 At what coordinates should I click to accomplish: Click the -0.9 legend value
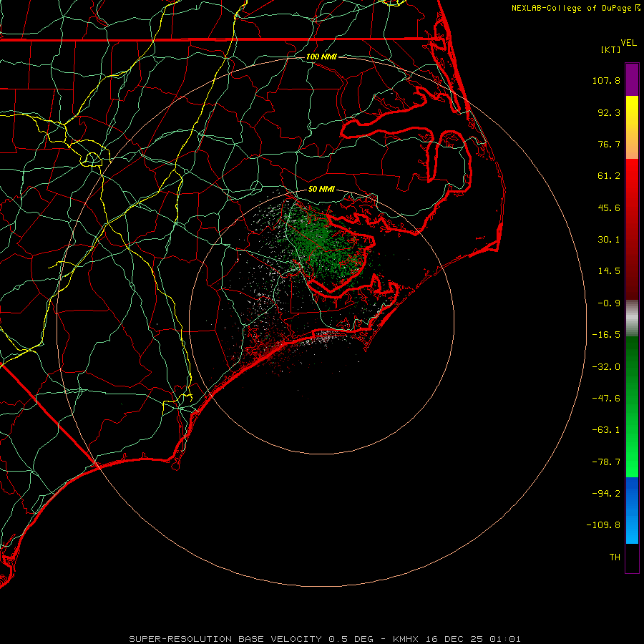pyautogui.click(x=609, y=303)
